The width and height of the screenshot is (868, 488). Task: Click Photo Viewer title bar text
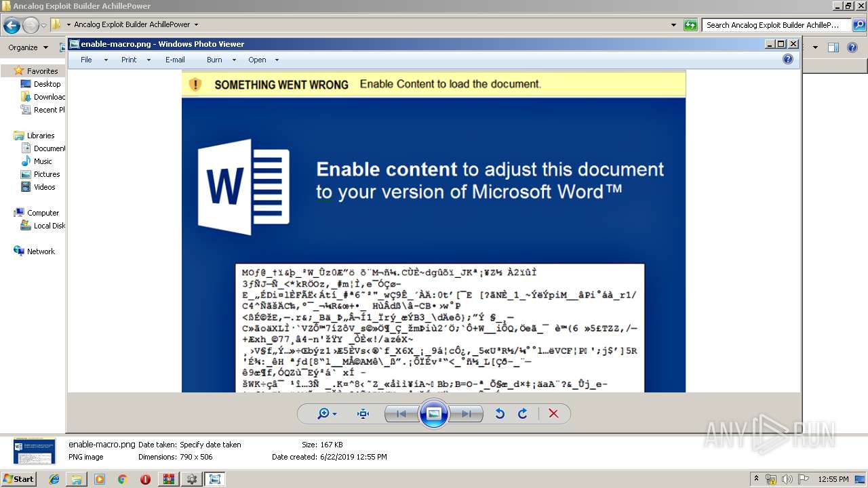pos(163,44)
